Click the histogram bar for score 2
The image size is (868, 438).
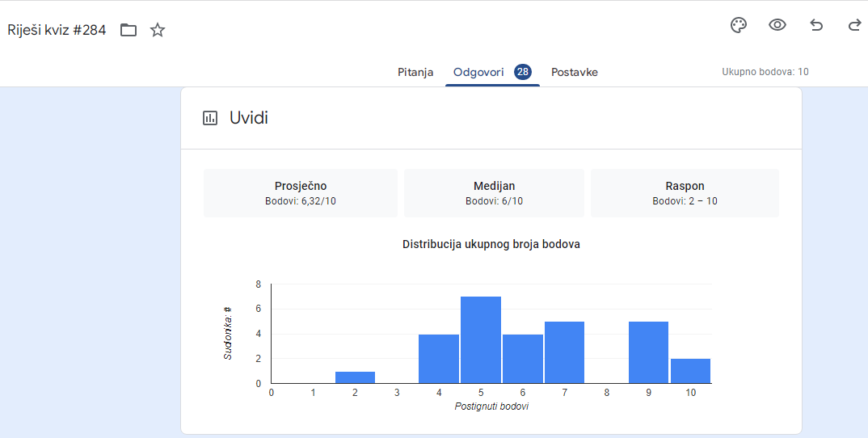point(356,377)
